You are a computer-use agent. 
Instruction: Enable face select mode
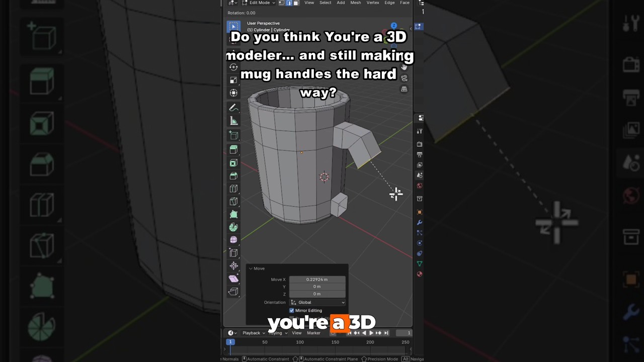[x=296, y=3]
